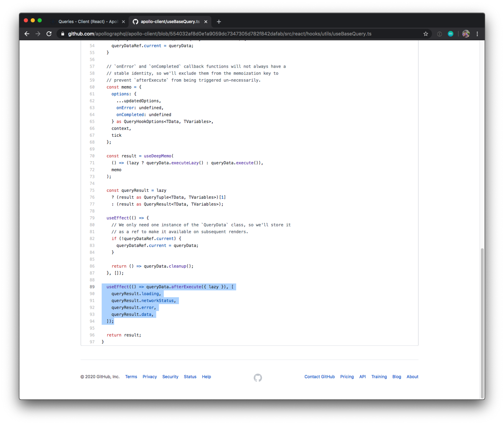Click 'return result;' on line 96
504x425 pixels.
(124, 335)
